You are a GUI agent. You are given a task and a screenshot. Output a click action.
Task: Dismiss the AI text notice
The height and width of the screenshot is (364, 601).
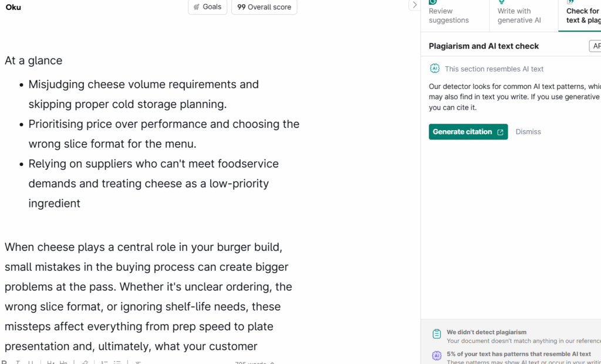528,132
